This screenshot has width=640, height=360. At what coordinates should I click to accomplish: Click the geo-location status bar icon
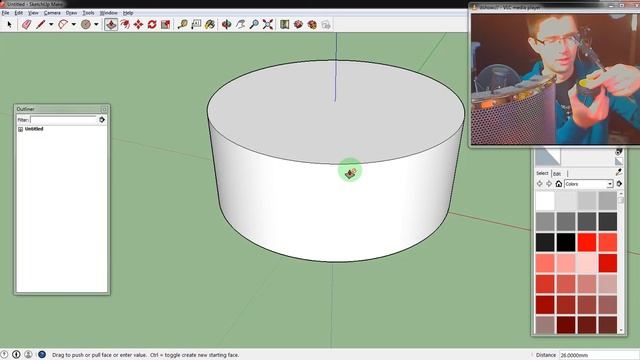pyautogui.click(x=4, y=355)
